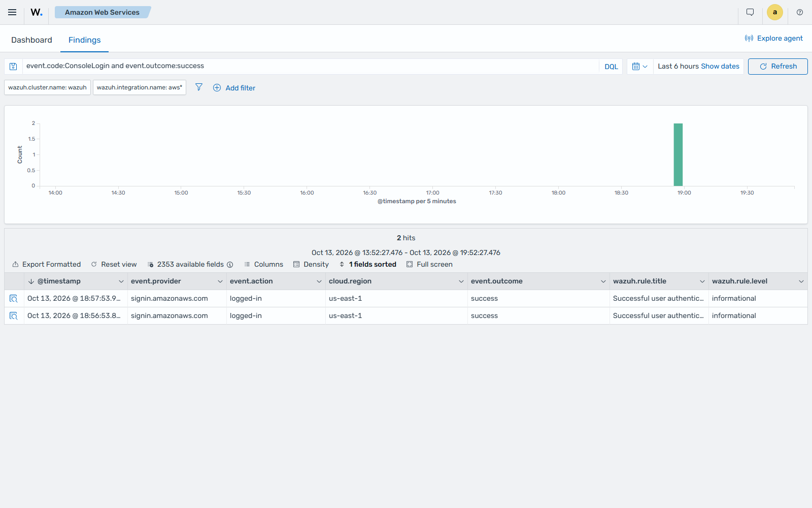The height and width of the screenshot is (508, 812).
Task: Focus the query search input field
Action: [x=311, y=66]
